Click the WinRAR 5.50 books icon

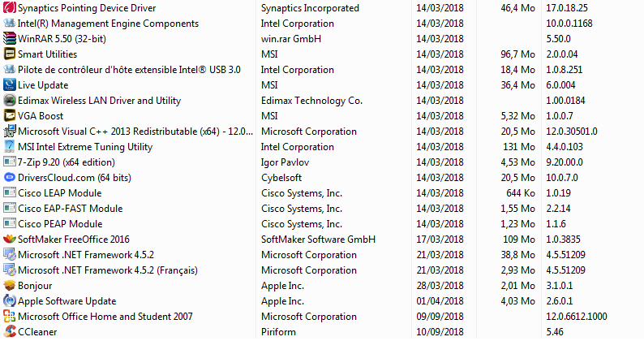(x=10, y=39)
